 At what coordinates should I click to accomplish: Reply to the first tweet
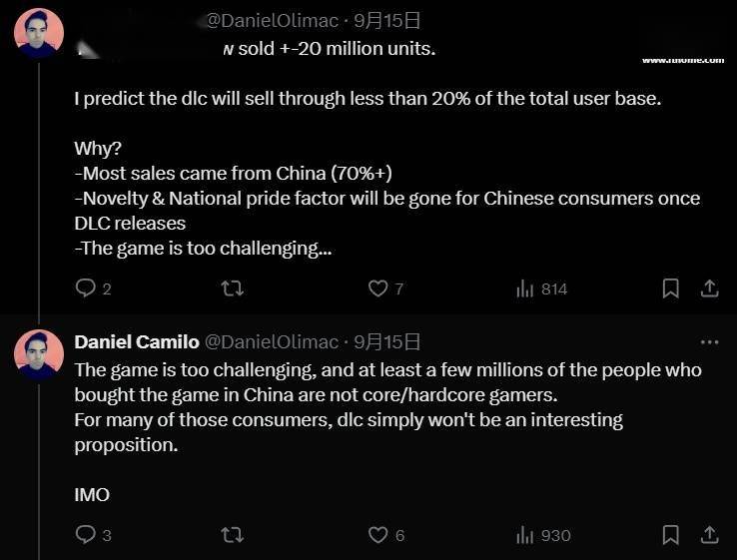[x=86, y=288]
